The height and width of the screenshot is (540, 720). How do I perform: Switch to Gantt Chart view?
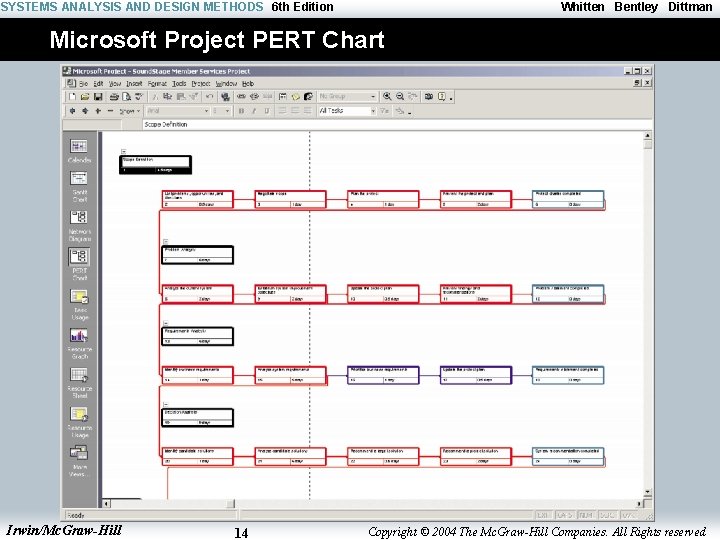(79, 187)
